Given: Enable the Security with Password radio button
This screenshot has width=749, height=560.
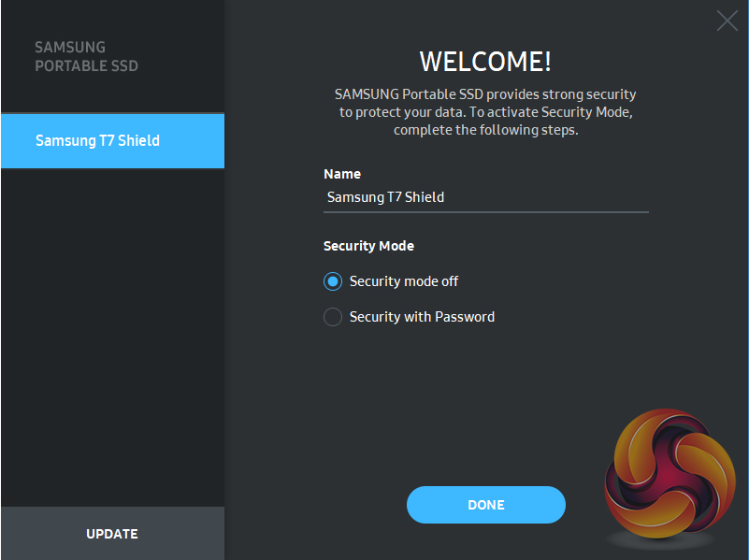Looking at the screenshot, I should point(333,317).
